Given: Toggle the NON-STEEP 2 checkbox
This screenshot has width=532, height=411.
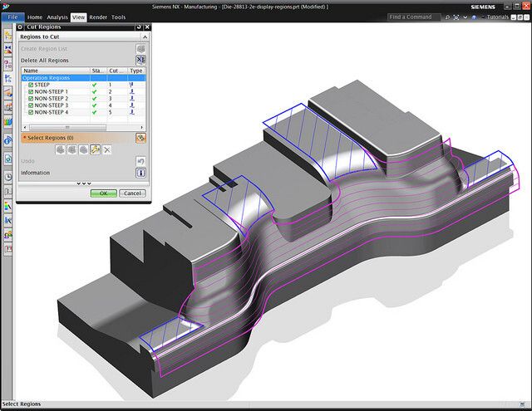Looking at the screenshot, I should click(x=31, y=99).
